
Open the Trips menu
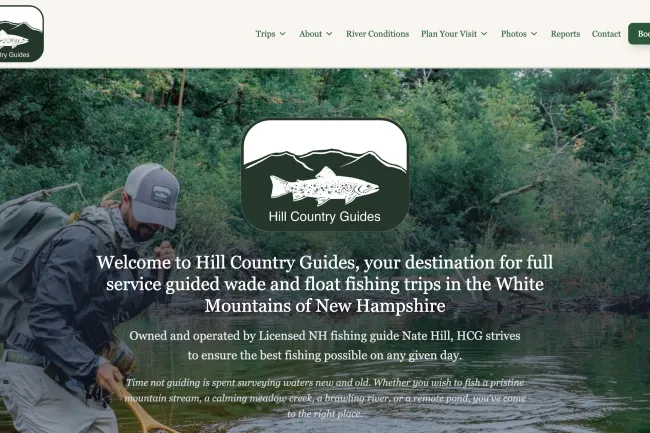pyautogui.click(x=265, y=34)
